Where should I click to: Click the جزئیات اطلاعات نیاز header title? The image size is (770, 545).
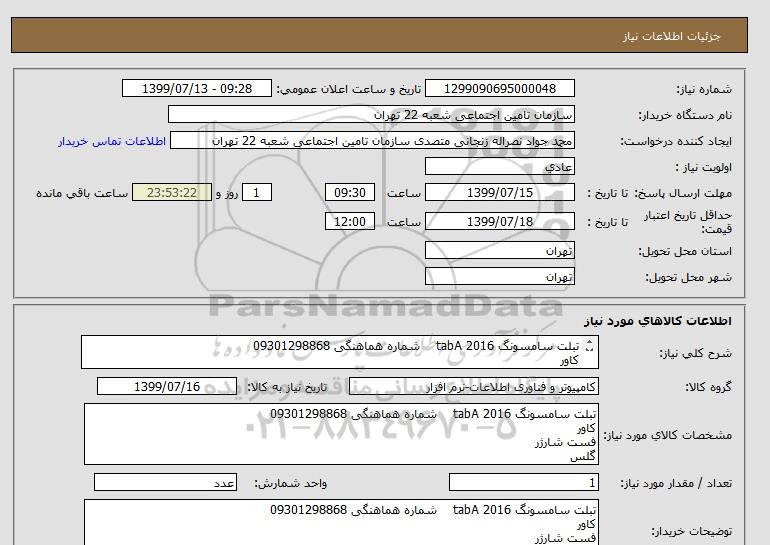[671, 36]
